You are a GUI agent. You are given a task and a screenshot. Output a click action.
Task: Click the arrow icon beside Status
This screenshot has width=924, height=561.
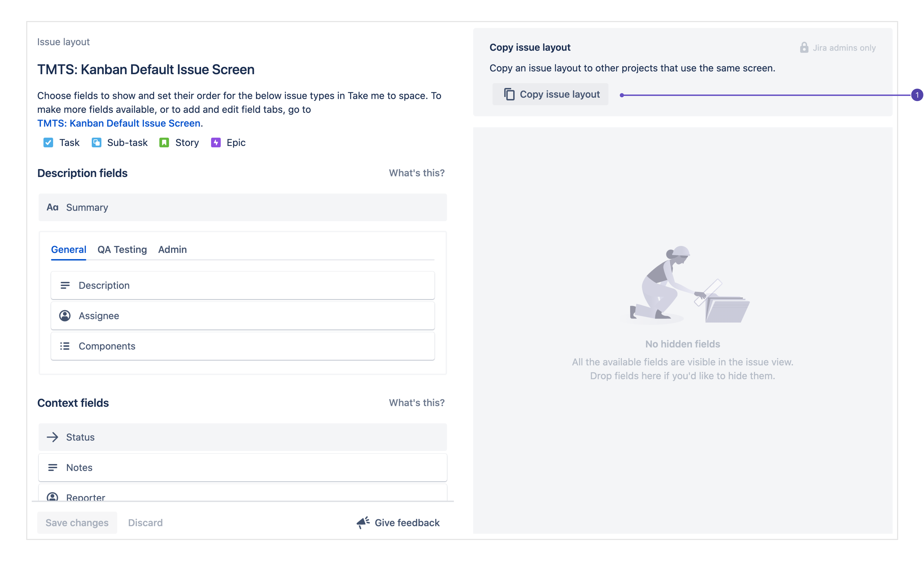tap(52, 437)
